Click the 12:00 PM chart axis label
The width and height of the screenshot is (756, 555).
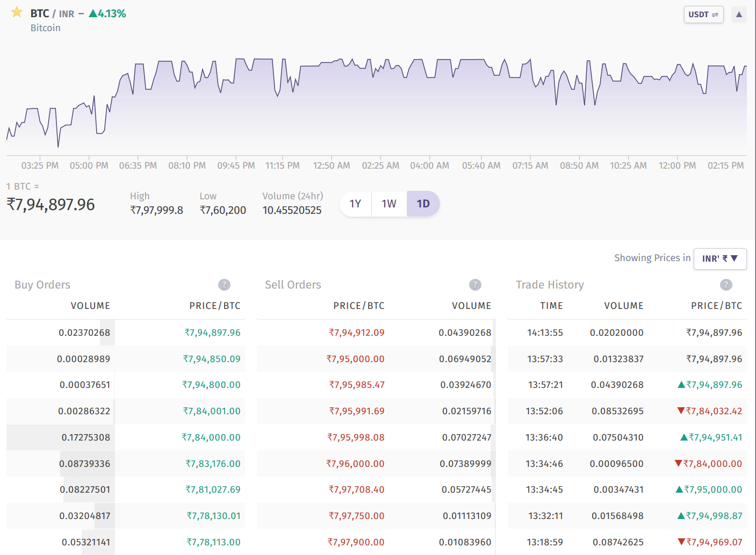[677, 165]
